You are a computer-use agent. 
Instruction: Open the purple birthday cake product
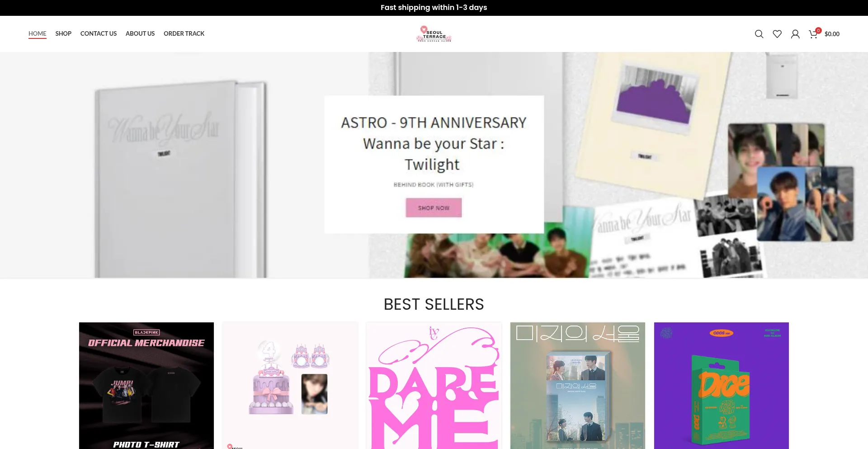[x=290, y=385]
